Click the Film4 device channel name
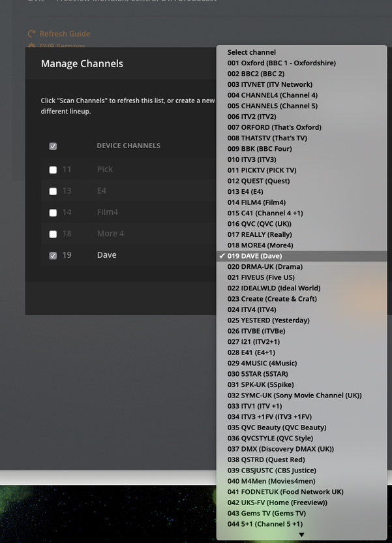The width and height of the screenshot is (392, 543). click(x=107, y=212)
